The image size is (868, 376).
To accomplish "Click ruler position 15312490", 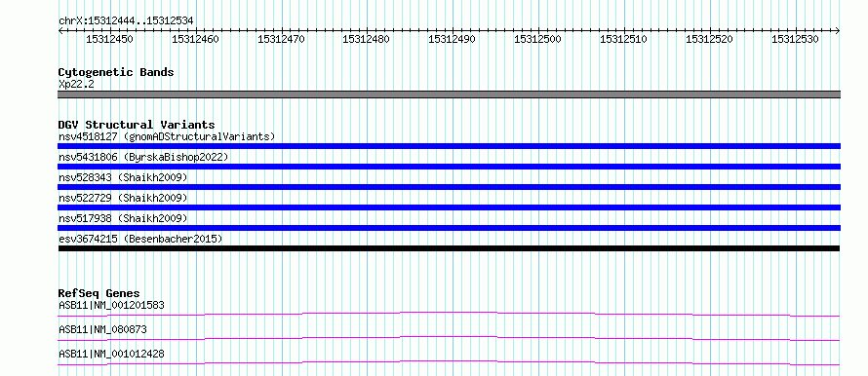I will [x=453, y=39].
